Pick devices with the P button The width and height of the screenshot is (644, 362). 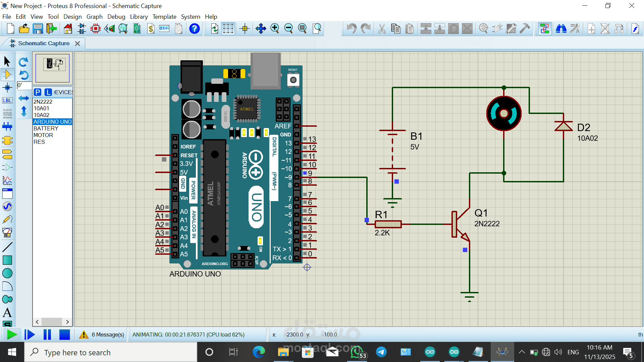[x=38, y=92]
